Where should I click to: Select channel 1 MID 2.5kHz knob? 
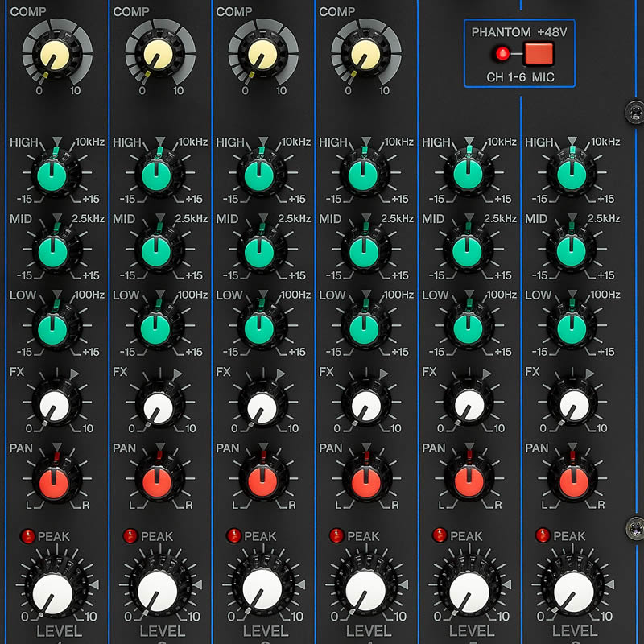point(53,251)
